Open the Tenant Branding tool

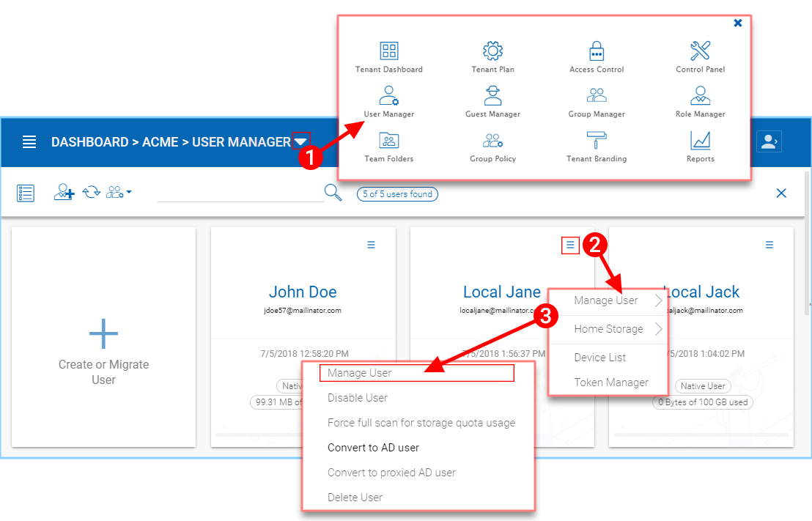[x=597, y=147]
